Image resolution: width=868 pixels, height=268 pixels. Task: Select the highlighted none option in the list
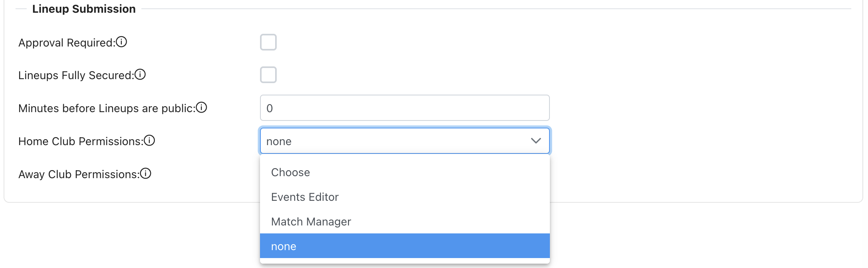point(283,246)
